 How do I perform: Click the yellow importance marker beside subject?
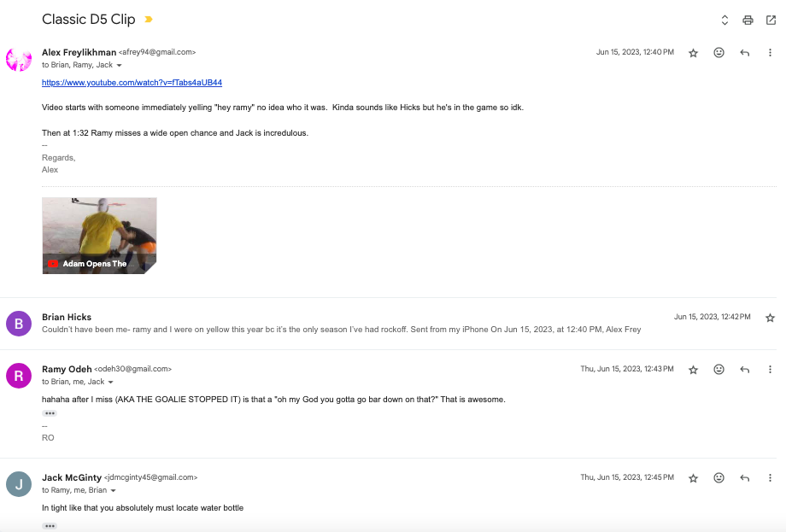[x=149, y=20]
